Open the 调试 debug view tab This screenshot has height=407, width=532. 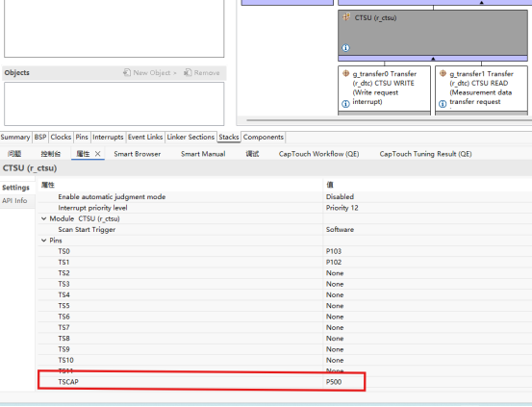tap(252, 154)
